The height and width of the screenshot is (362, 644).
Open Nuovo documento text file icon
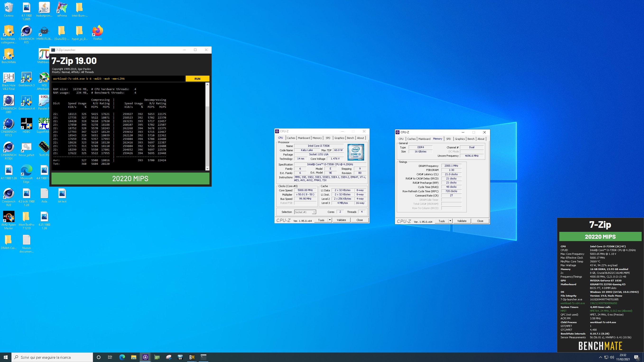27,244
